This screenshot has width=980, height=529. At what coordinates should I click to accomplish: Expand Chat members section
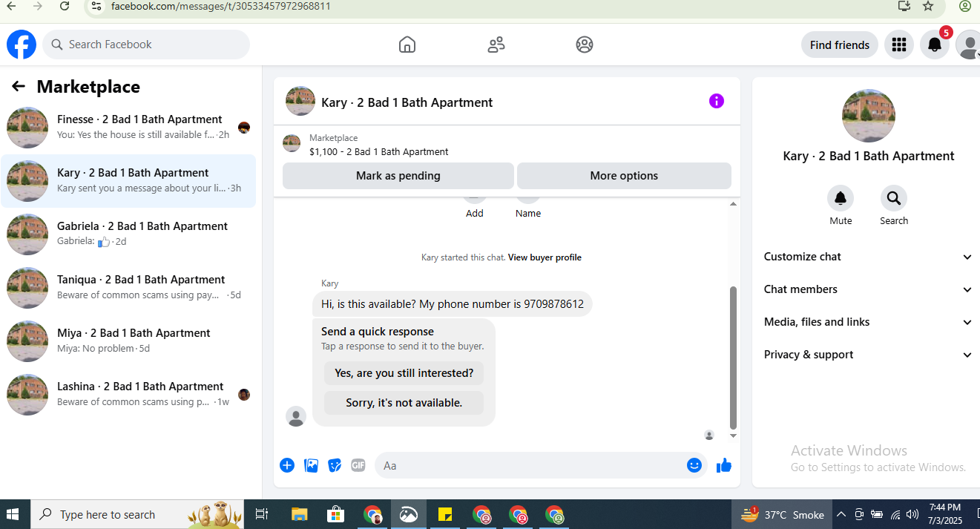(x=868, y=289)
